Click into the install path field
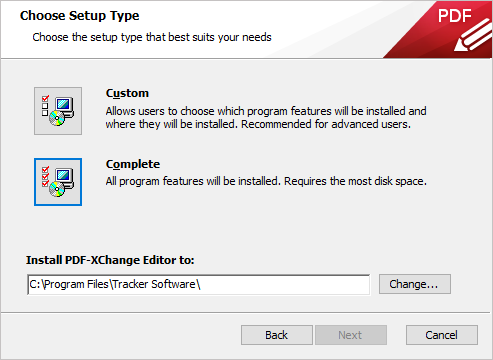The image size is (493, 360). (199, 284)
